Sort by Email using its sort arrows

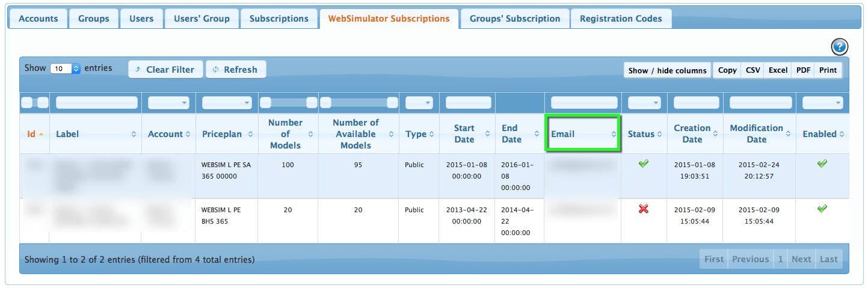pos(614,134)
